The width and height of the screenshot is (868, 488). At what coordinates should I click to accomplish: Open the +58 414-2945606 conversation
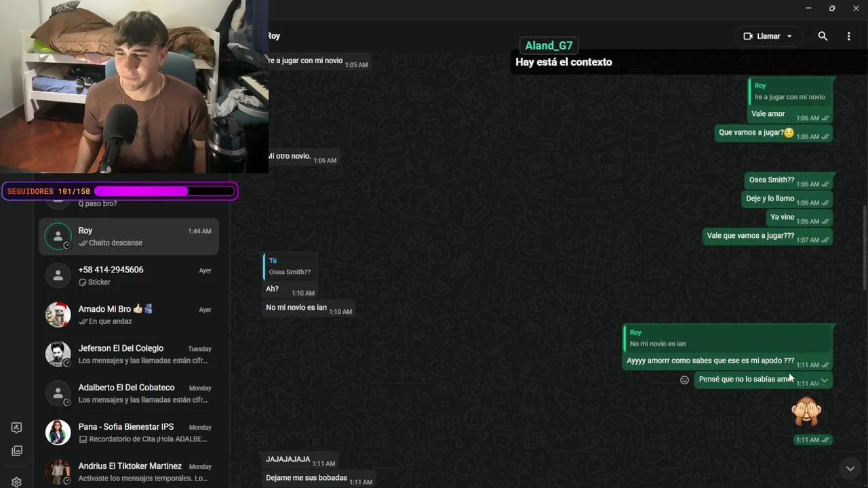[x=129, y=276]
